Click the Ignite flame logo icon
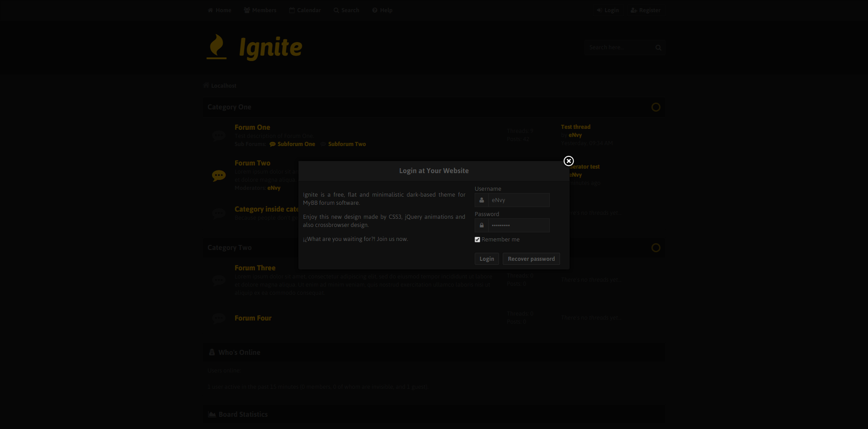The image size is (868, 429). 217,47
